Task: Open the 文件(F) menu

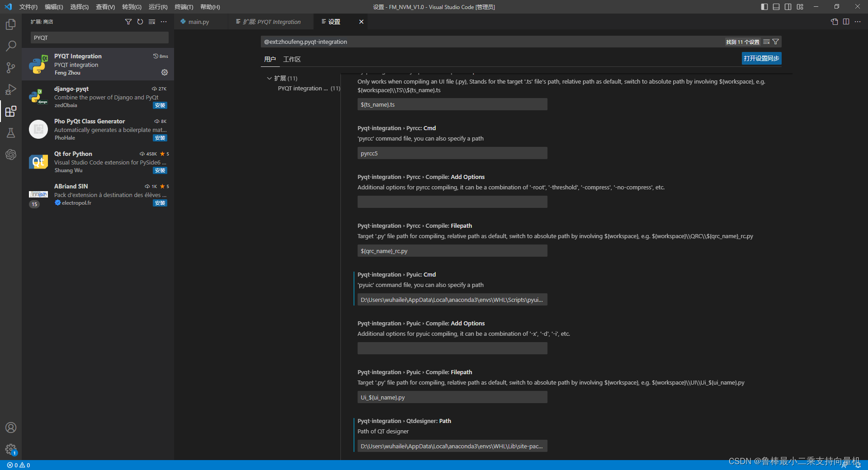Action: coord(28,7)
